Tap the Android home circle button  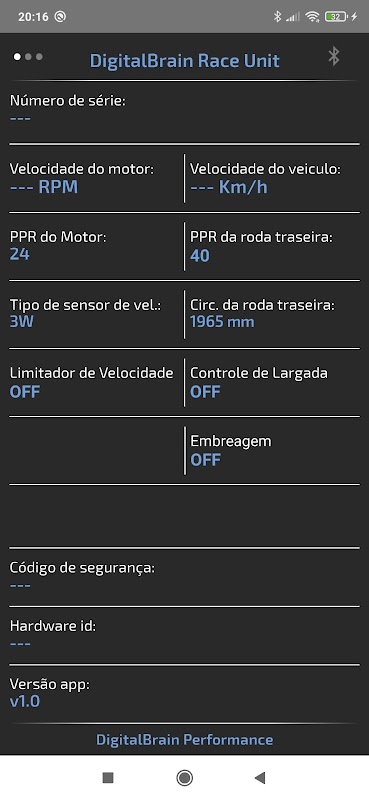(x=184, y=778)
